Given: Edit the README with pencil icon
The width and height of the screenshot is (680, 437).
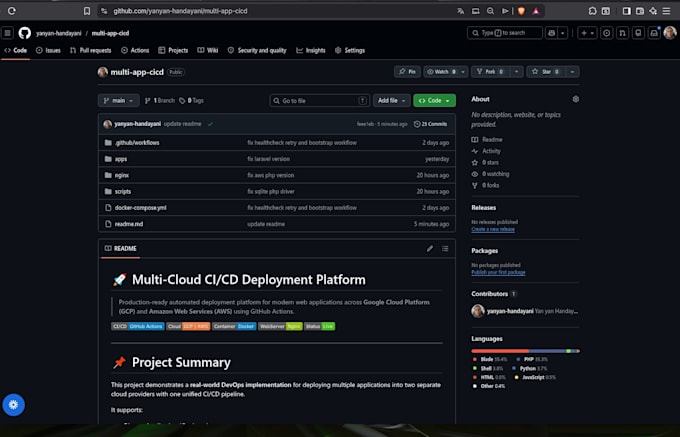Looking at the screenshot, I should [430, 248].
